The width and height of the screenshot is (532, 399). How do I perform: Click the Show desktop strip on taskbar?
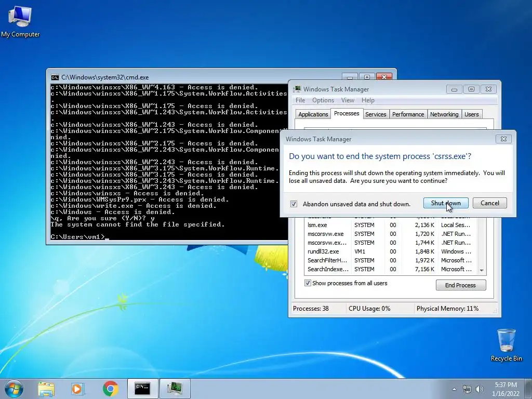[x=529, y=389]
